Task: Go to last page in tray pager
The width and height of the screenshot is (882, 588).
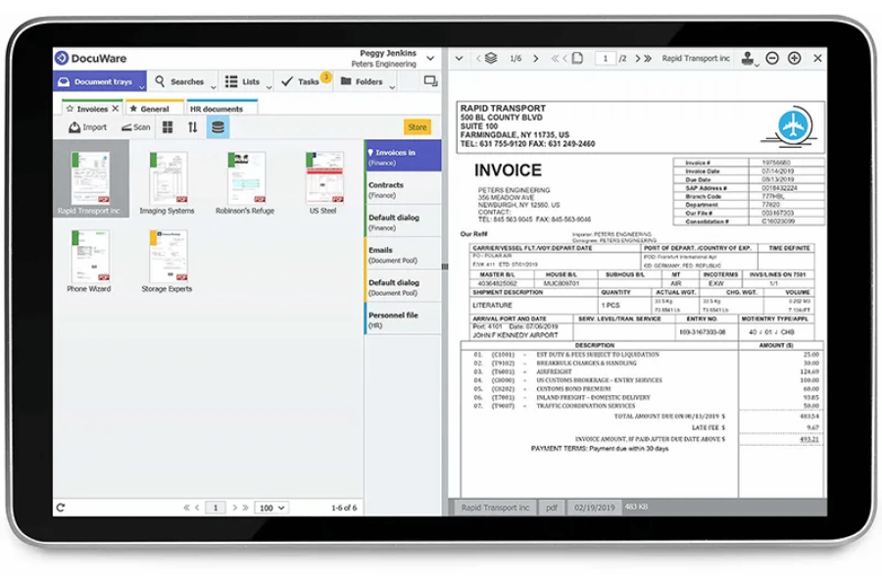Action: tap(245, 508)
